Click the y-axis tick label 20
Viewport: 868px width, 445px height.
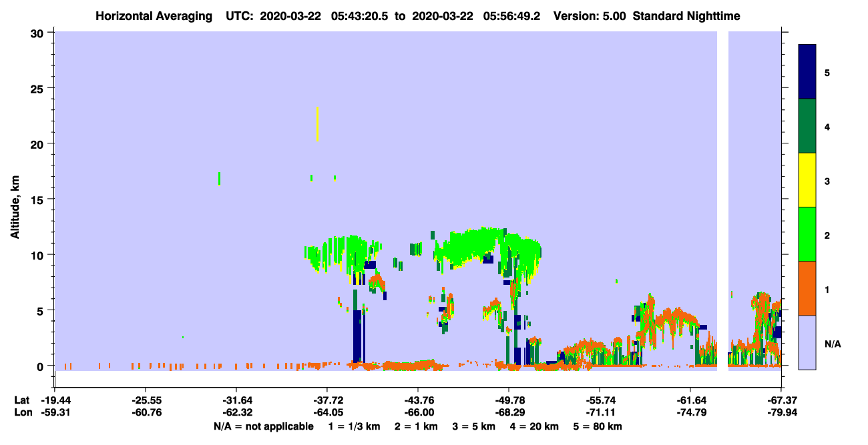pyautogui.click(x=39, y=144)
